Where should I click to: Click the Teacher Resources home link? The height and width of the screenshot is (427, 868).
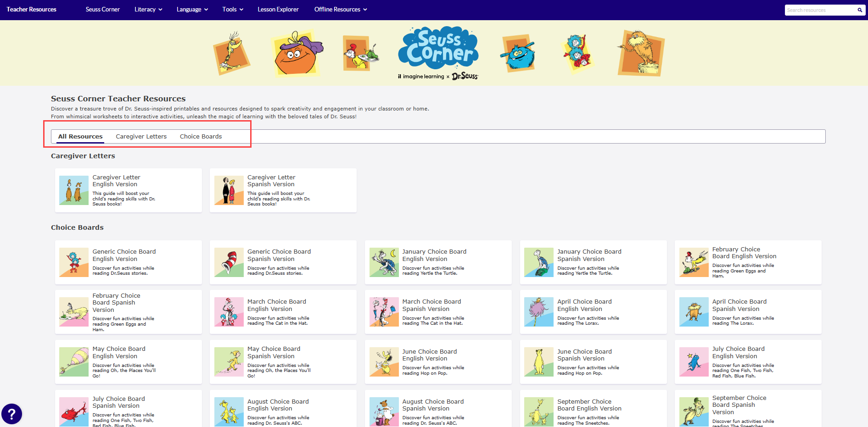pos(31,10)
